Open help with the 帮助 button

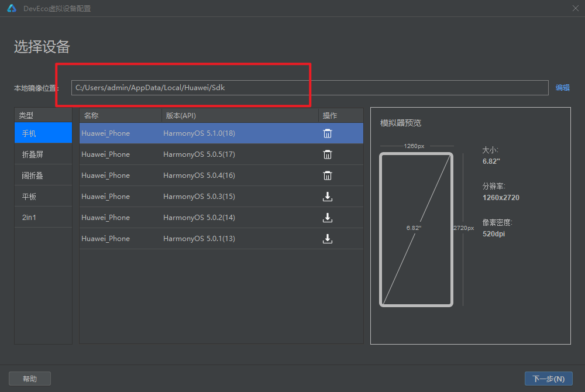pos(30,379)
